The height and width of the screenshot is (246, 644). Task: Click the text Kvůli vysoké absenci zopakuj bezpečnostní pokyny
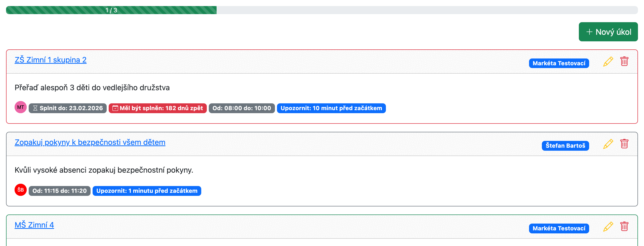tap(104, 170)
